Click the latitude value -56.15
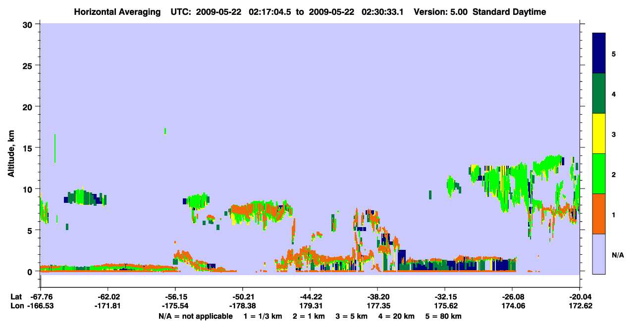 click(175, 297)
